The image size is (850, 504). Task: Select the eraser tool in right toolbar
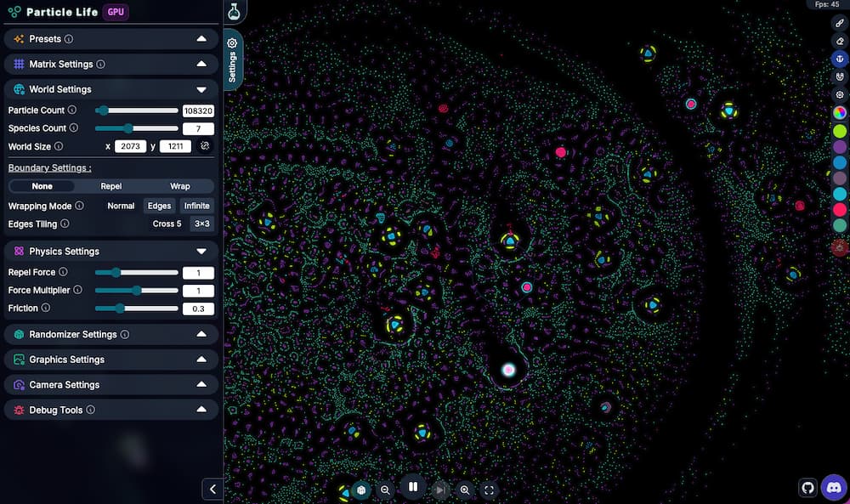pos(839,40)
